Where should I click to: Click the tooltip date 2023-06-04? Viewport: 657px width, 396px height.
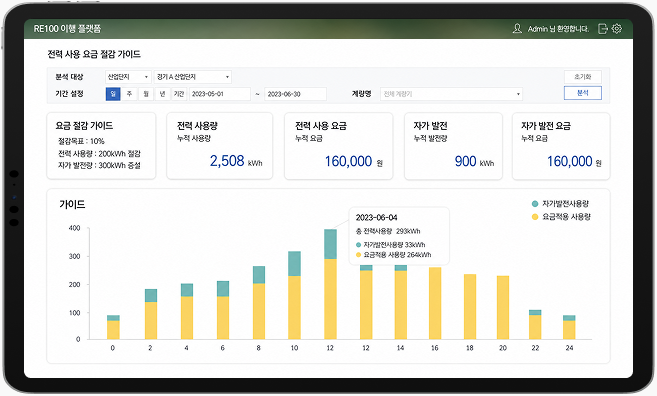click(376, 217)
